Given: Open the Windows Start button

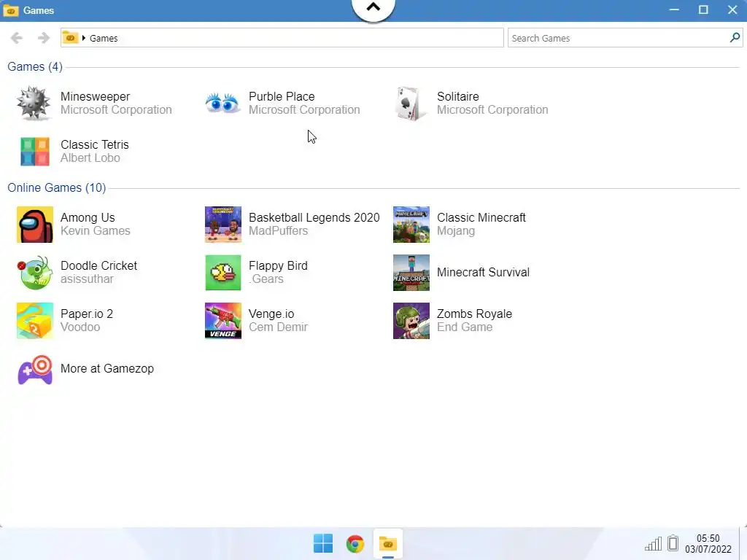Looking at the screenshot, I should tap(323, 543).
